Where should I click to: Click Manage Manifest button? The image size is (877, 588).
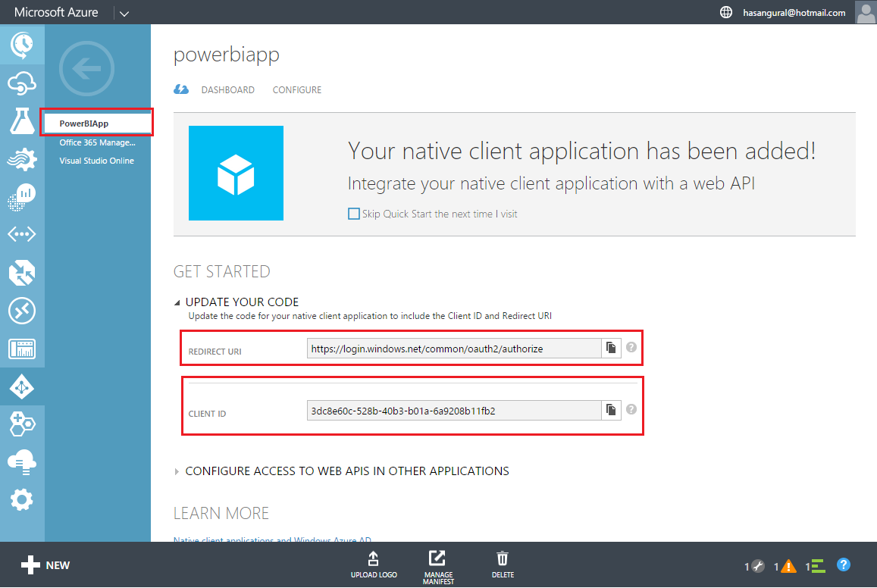pyautogui.click(x=438, y=567)
